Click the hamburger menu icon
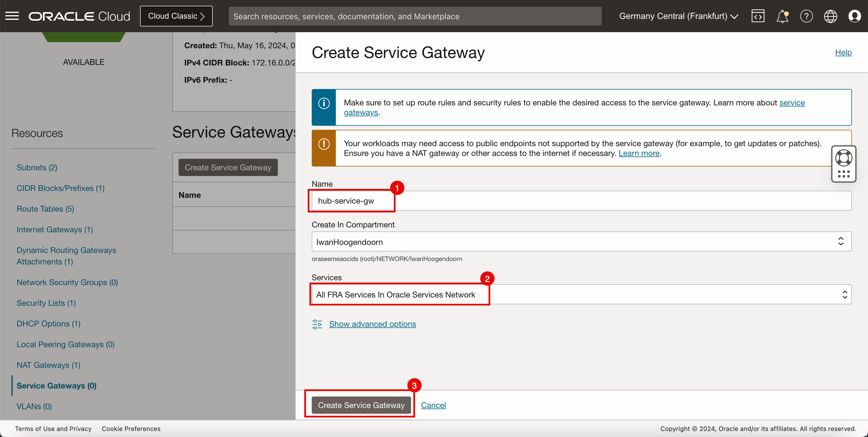 [x=12, y=16]
